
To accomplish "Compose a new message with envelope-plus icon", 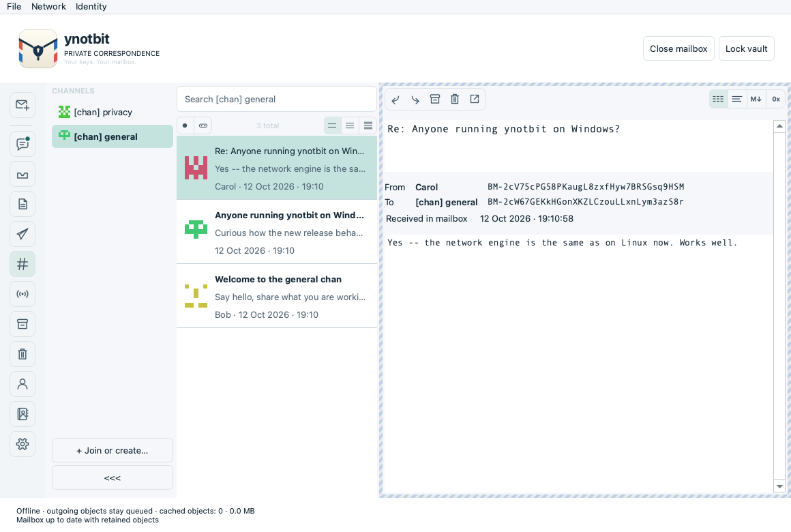I will 23,105.
